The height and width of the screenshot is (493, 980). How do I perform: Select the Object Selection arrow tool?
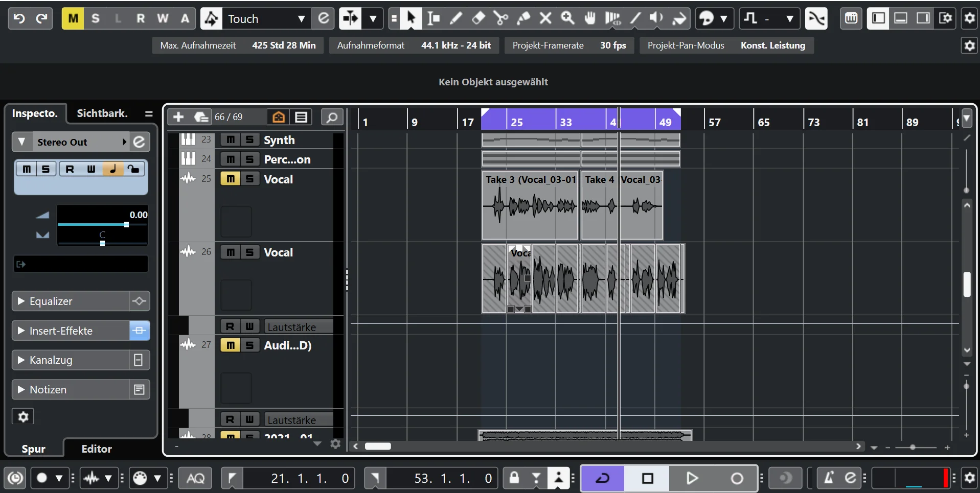(x=411, y=19)
